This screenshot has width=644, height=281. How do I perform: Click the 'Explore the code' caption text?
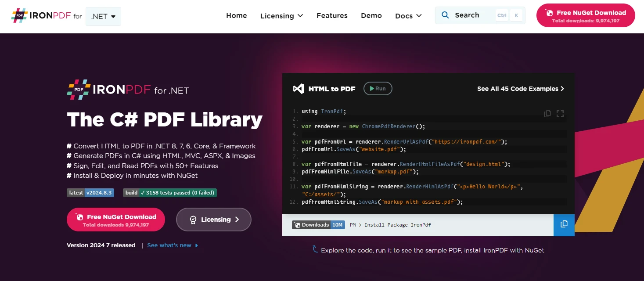coord(432,250)
